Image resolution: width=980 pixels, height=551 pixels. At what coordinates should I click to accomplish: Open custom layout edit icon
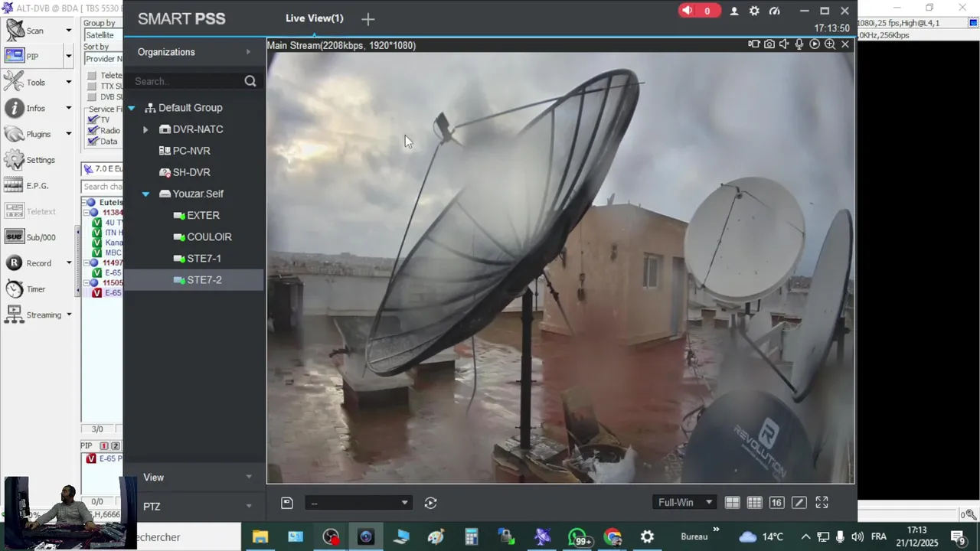point(799,503)
